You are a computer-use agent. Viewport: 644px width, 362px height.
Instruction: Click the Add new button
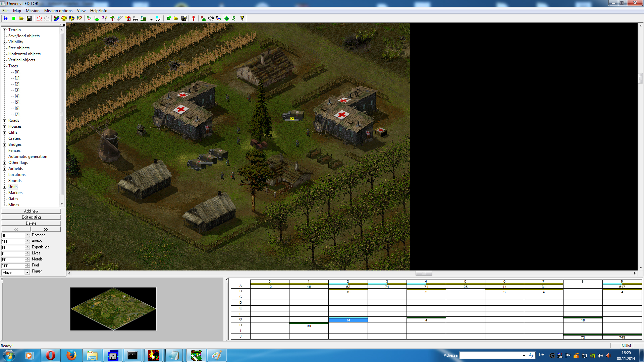click(31, 211)
